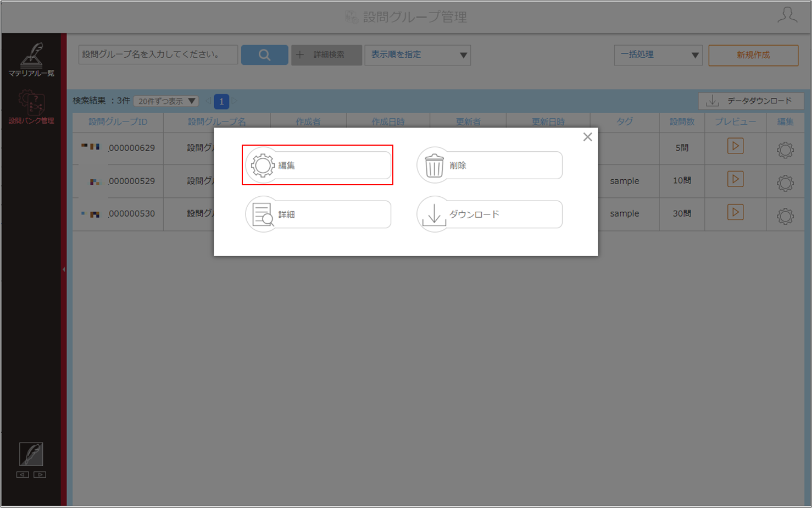This screenshot has height=508, width=812.
Task: Click the 設問グループ名 search input field
Action: pos(158,54)
